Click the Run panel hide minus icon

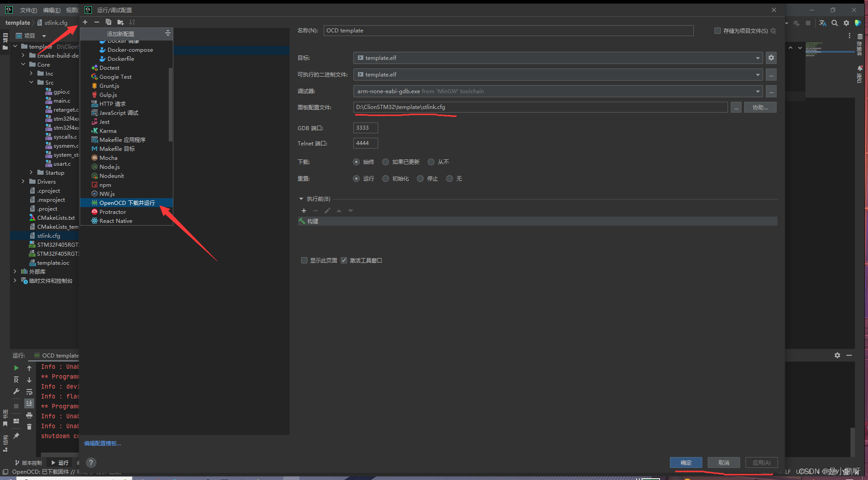point(849,355)
